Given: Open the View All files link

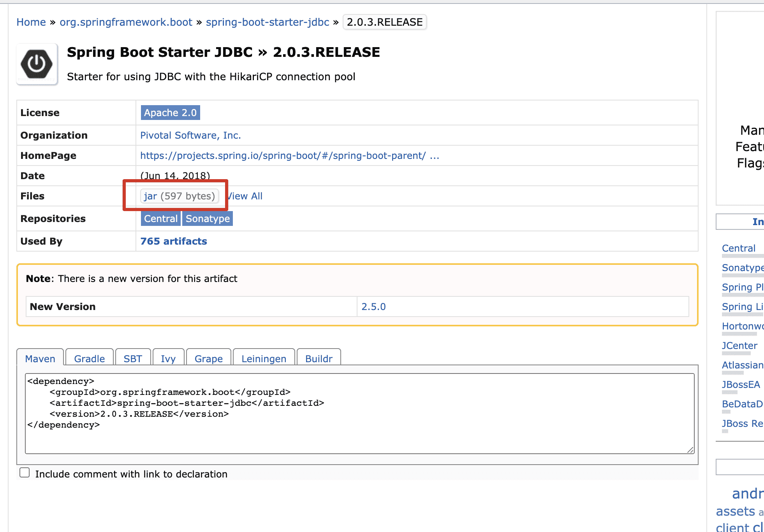Looking at the screenshot, I should coord(245,196).
